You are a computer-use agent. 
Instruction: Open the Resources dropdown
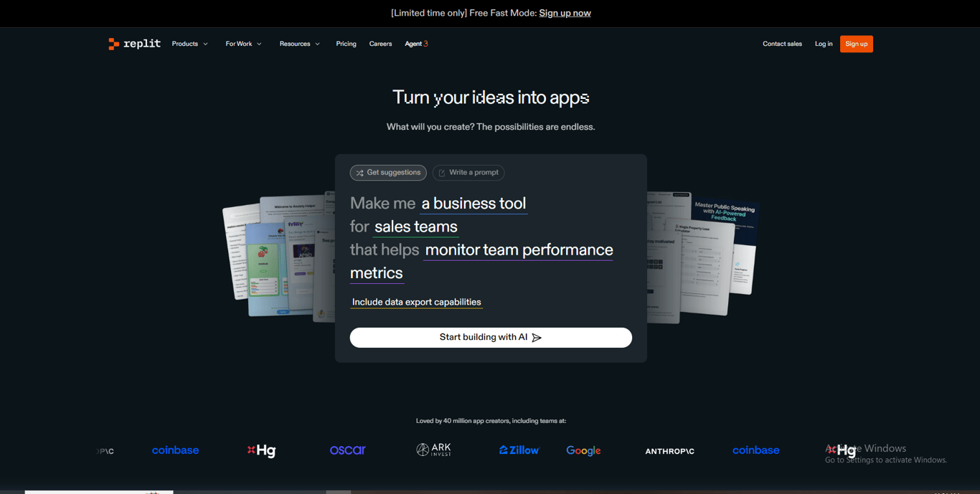pos(300,44)
